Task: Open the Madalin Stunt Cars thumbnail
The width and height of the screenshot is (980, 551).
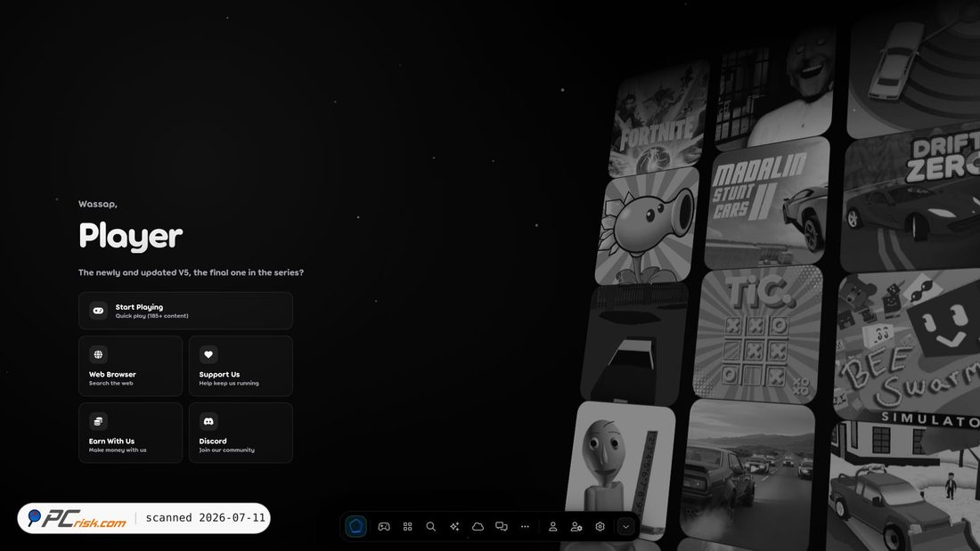Action: point(767,203)
